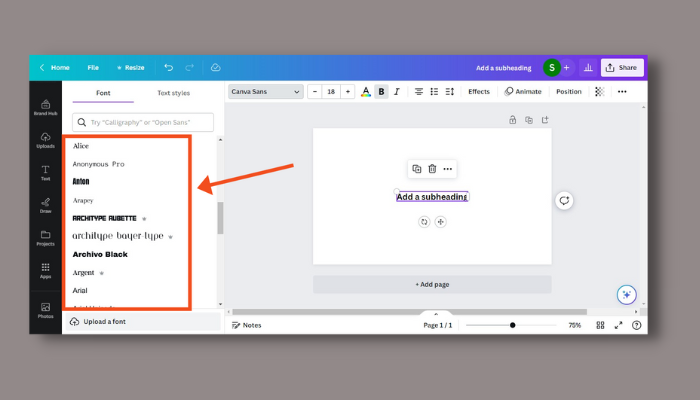The image size is (700, 400).
Task: Select the Alice font
Action: [x=81, y=146]
